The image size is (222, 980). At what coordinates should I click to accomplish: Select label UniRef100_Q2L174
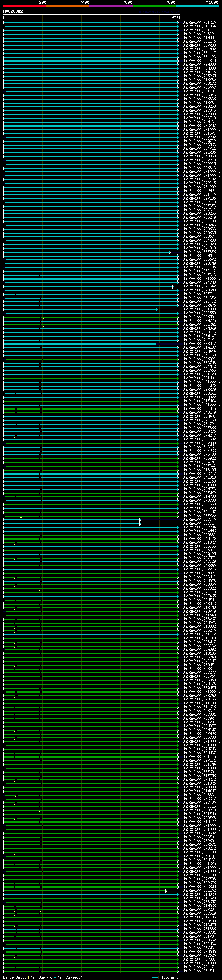coord(199,967)
